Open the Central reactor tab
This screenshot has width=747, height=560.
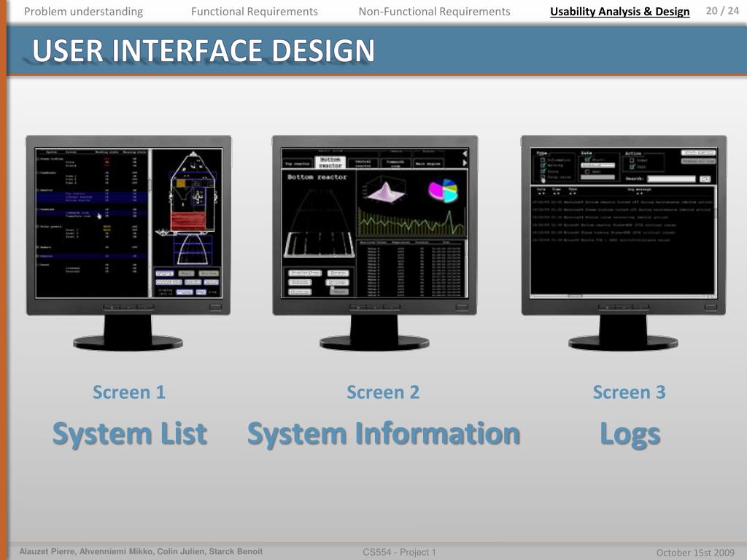pyautogui.click(x=363, y=163)
